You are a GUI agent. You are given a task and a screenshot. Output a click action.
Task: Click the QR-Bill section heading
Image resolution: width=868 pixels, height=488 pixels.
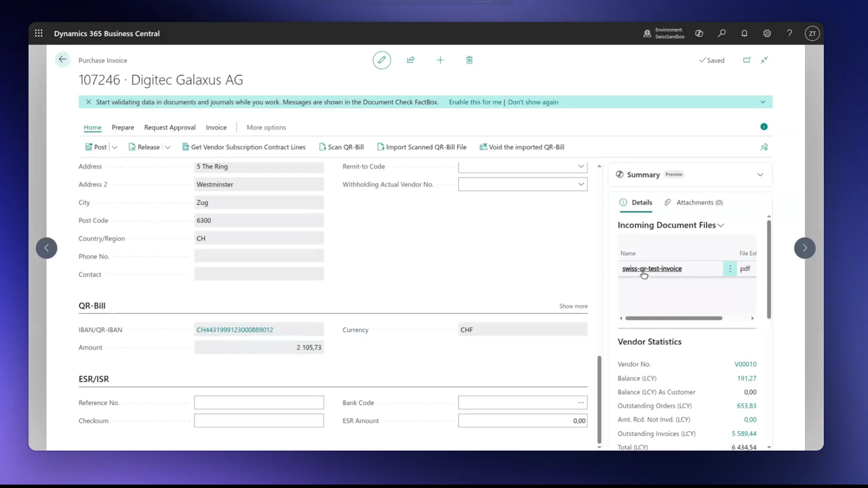pyautogui.click(x=92, y=306)
